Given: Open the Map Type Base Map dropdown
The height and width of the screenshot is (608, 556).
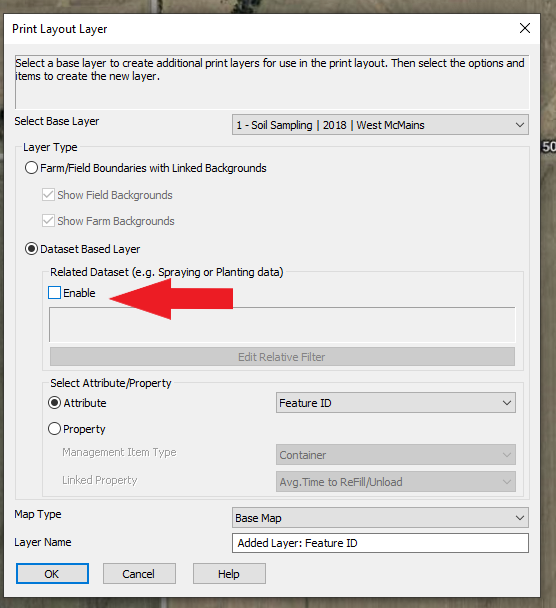Looking at the screenshot, I should (380, 518).
